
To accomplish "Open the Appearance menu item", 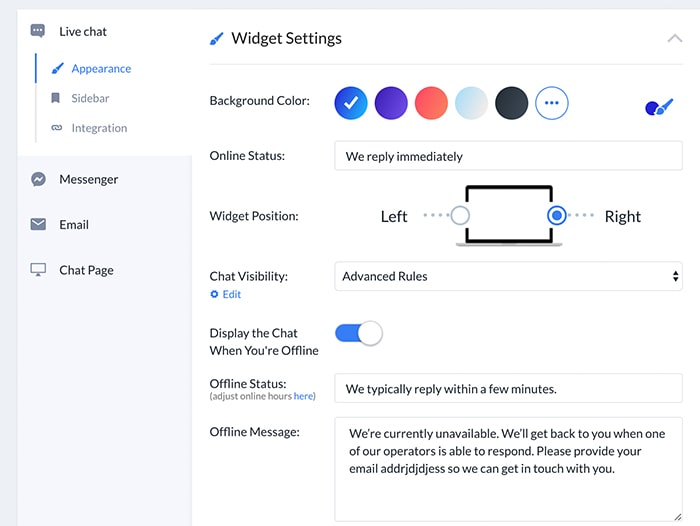I will tap(101, 69).
